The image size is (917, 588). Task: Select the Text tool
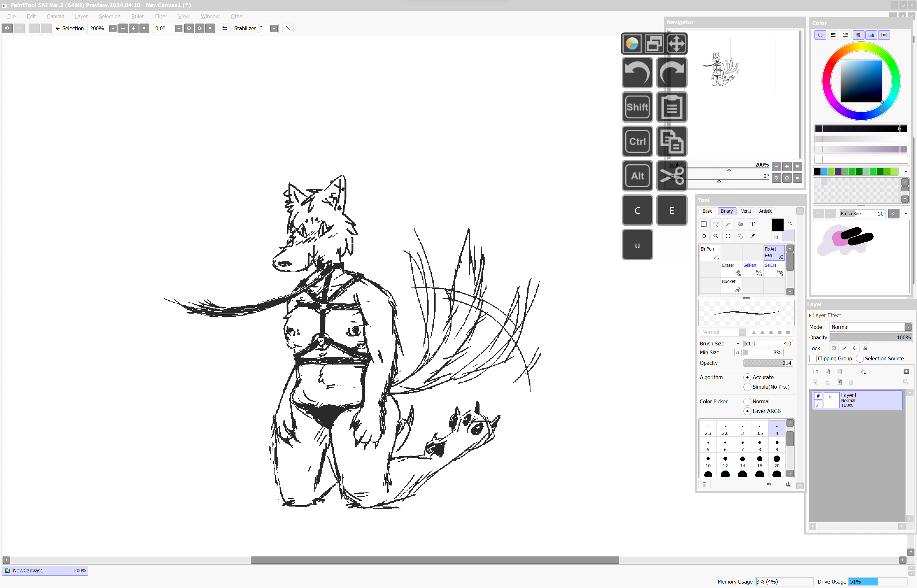[752, 224]
